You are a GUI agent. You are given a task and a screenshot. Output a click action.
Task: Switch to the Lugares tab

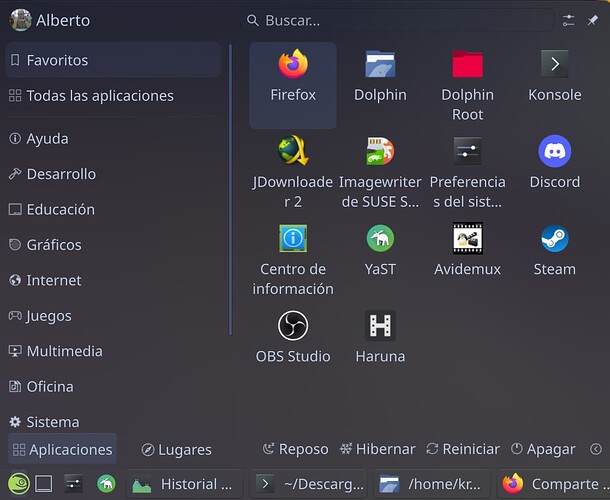[177, 450]
